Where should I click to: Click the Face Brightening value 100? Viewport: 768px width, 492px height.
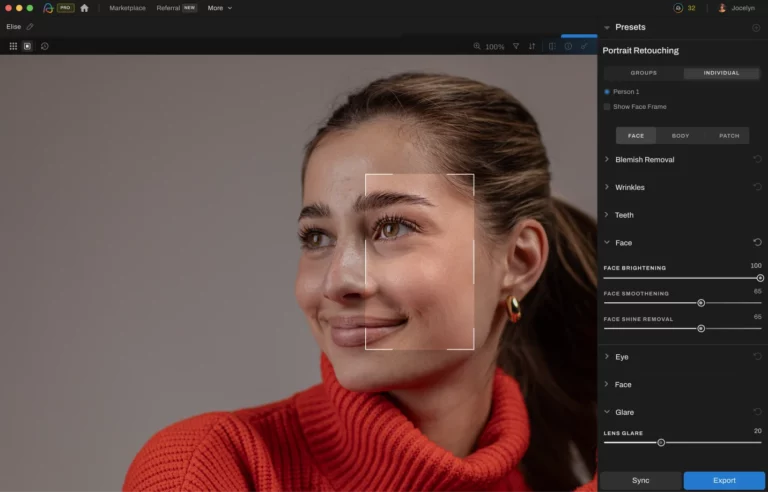(756, 266)
